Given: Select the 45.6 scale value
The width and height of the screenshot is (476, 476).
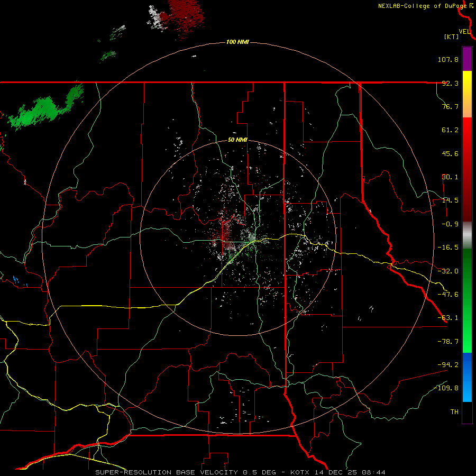Looking at the screenshot, I should [x=450, y=153].
